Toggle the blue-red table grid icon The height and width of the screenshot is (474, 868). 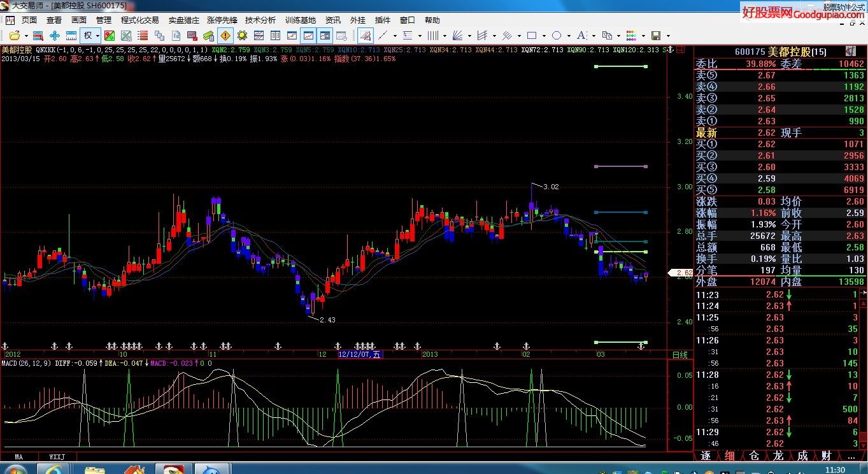(38, 36)
